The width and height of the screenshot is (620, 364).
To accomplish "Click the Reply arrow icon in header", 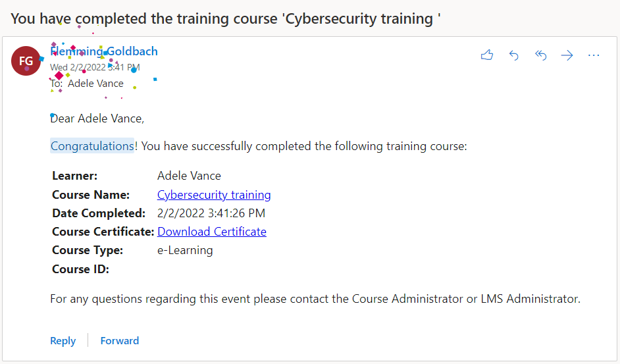I will tap(514, 55).
